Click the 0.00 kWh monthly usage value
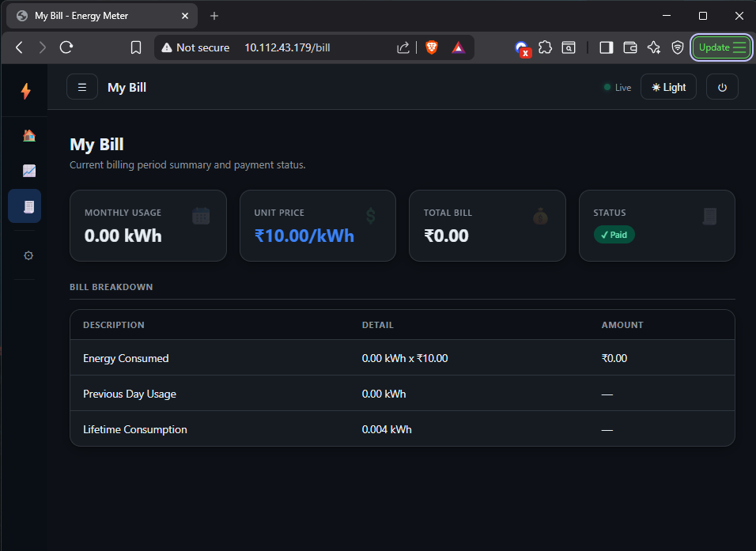Viewport: 756px width, 551px height. pyautogui.click(x=123, y=236)
